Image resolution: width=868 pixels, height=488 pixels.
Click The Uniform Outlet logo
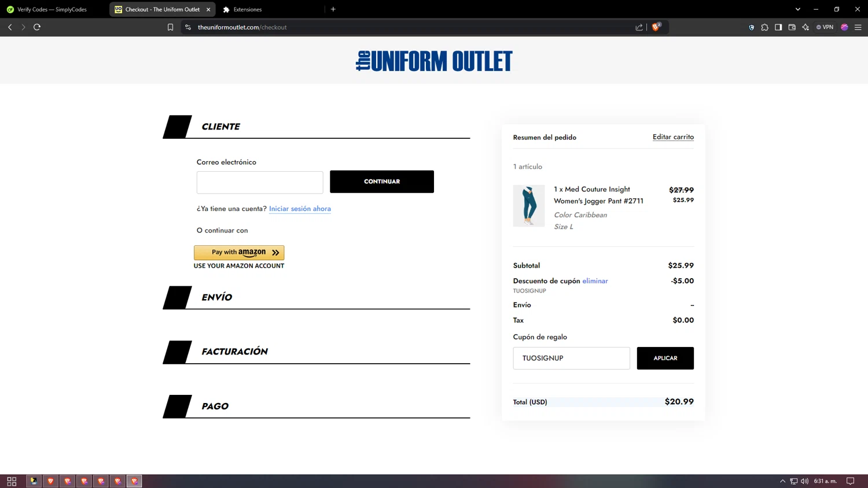click(434, 61)
